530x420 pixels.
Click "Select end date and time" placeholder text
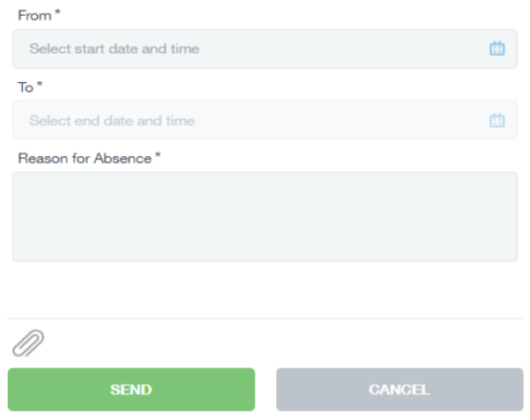pyautogui.click(x=112, y=120)
